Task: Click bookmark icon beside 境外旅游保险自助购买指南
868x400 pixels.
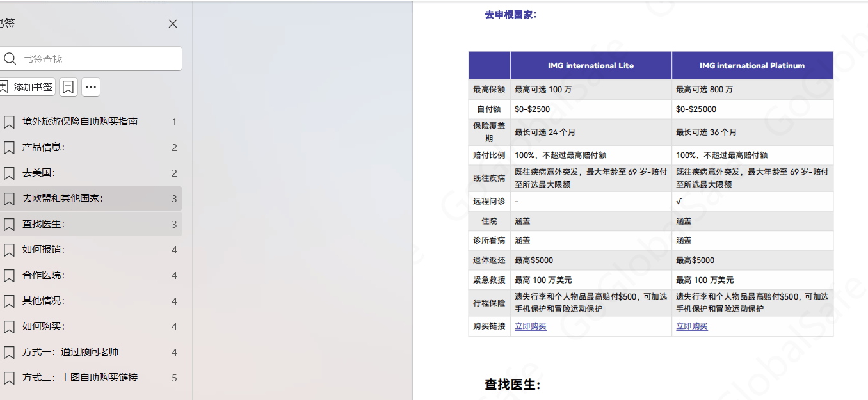Action: pos(9,122)
